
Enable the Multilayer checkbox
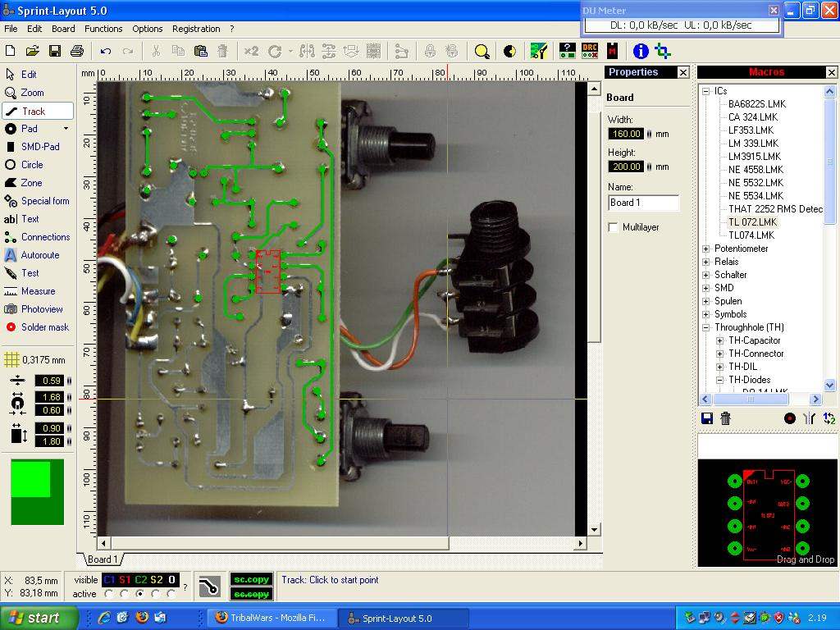[x=613, y=227]
